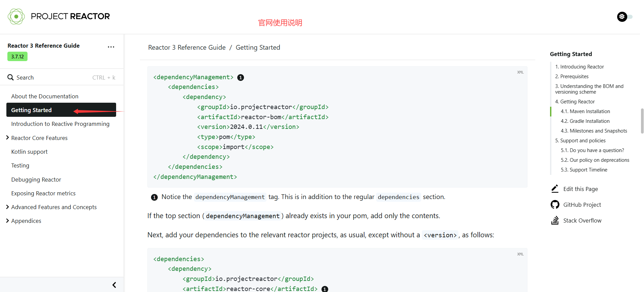Open the Stack Overflow link text
The image size is (644, 292).
pos(582,221)
